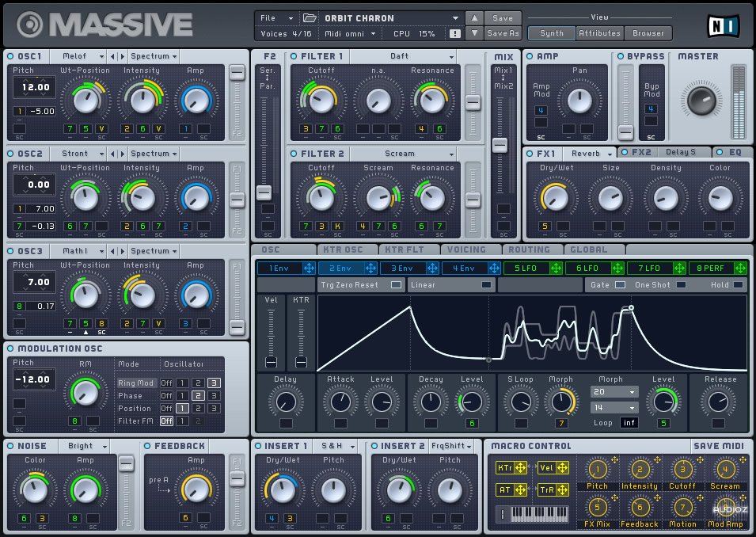Click the OSC1 pitch value 12.00 field

35,87
